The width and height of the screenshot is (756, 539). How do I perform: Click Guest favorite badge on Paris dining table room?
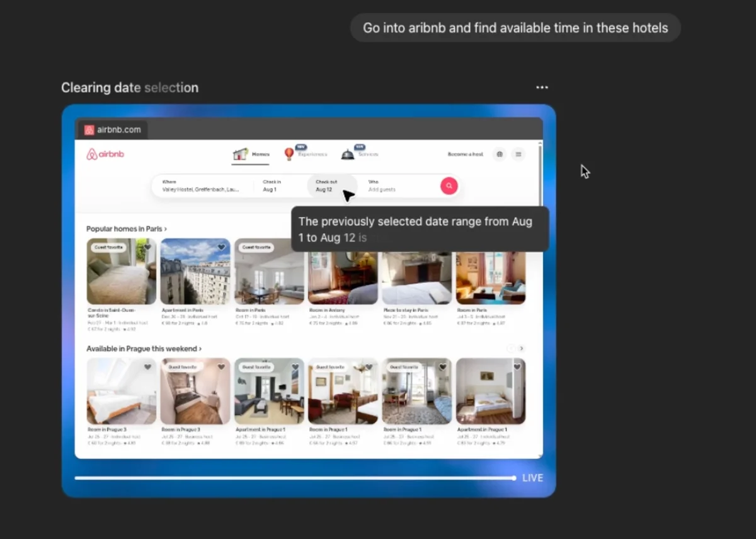(x=256, y=247)
